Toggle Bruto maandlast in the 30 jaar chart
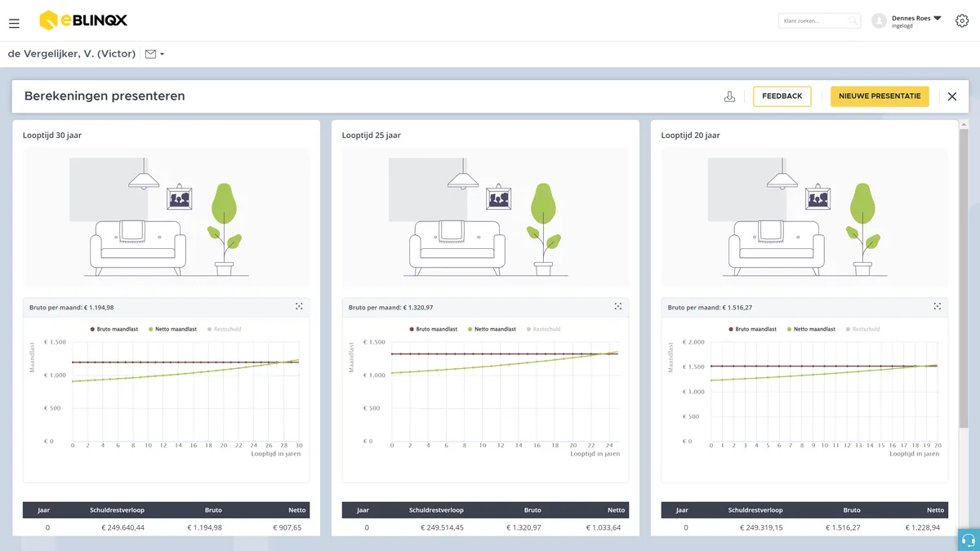980x551 pixels. click(x=114, y=329)
